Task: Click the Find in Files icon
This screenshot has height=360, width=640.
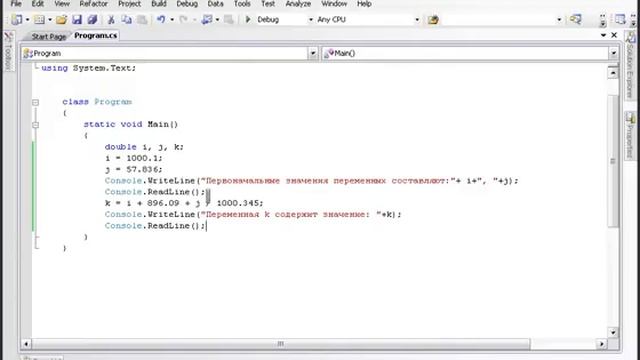Action: point(433,20)
